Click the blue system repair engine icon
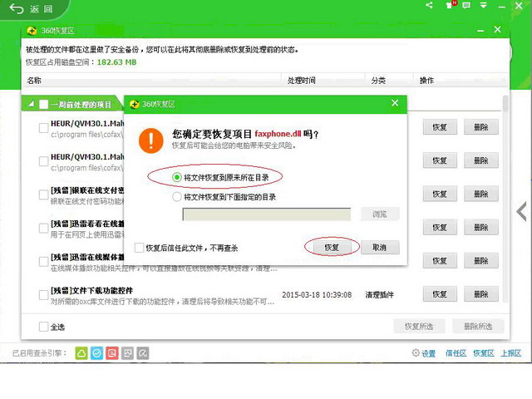The height and width of the screenshot is (399, 532). [96, 353]
